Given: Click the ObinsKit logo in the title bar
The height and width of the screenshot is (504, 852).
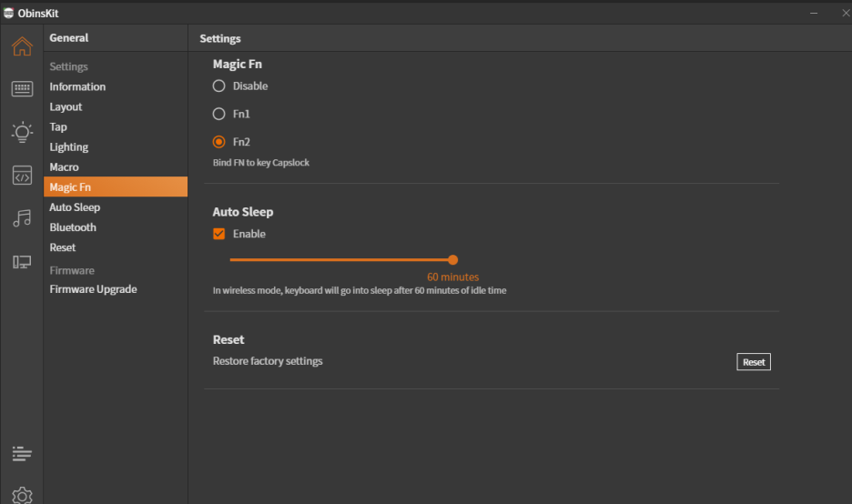Looking at the screenshot, I should click(x=9, y=13).
